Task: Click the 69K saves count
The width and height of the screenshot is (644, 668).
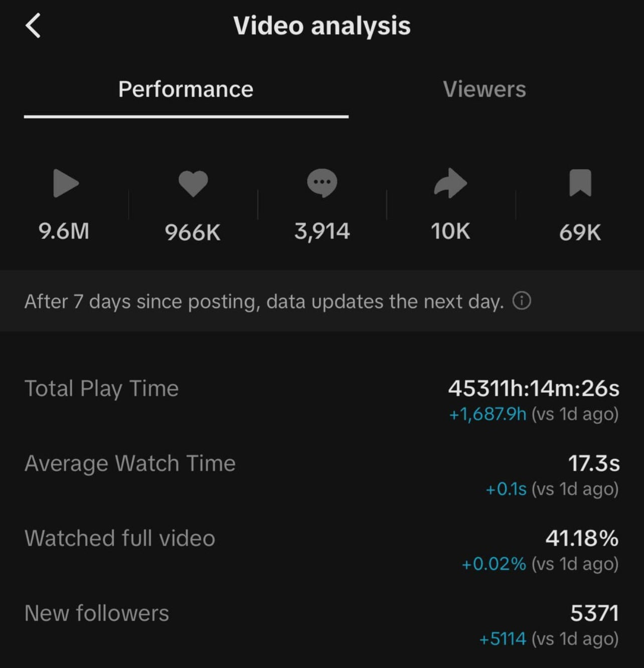Action: [x=580, y=232]
